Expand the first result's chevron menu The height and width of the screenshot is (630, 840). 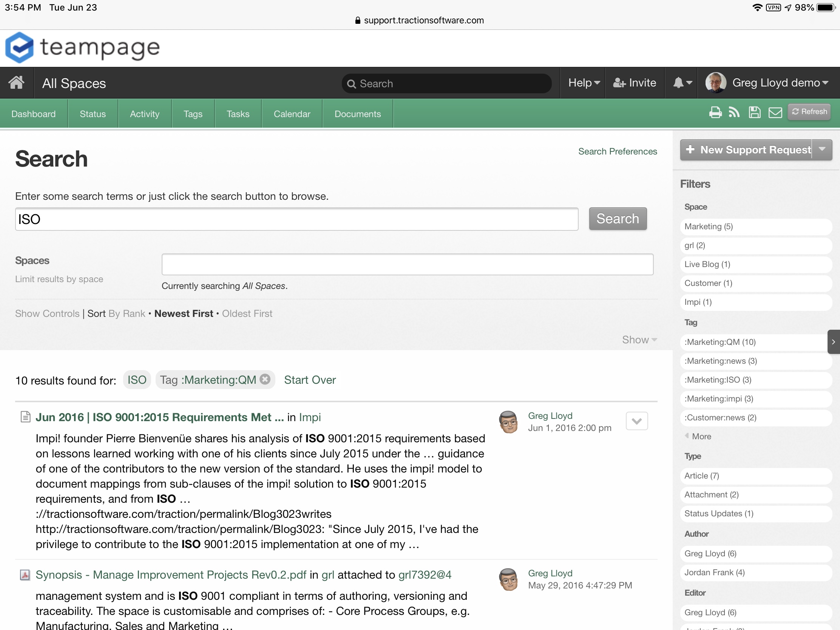pyautogui.click(x=636, y=421)
